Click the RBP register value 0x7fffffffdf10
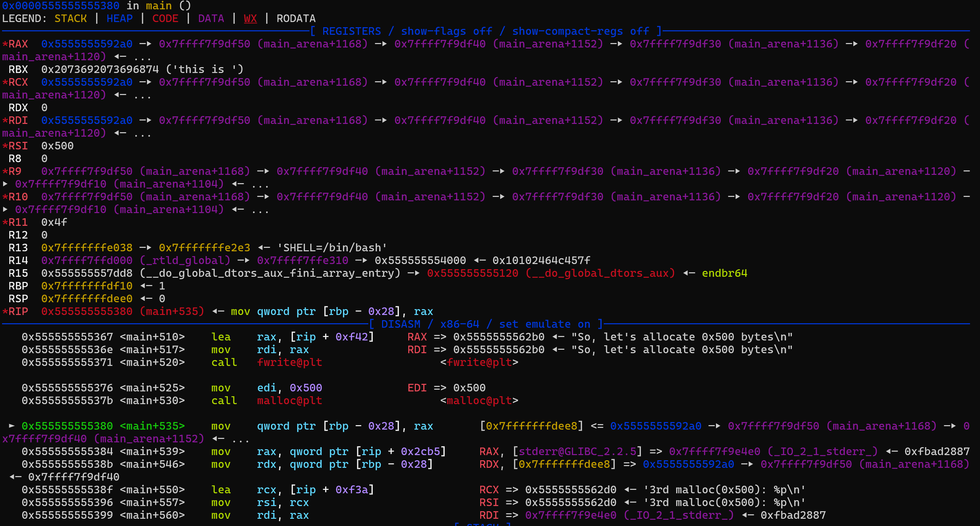The image size is (980, 526). pos(87,286)
